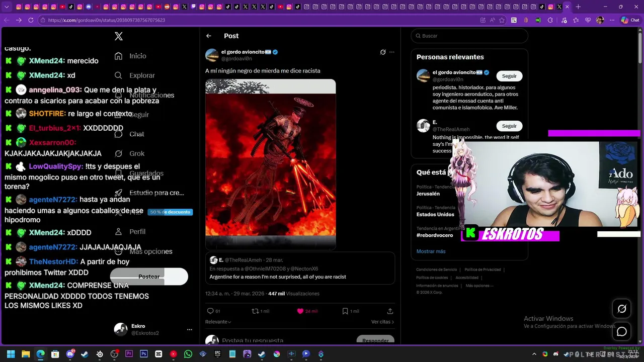Open Inicio in the sidebar
Viewport: 644px width, 362px height.
tap(130, 56)
